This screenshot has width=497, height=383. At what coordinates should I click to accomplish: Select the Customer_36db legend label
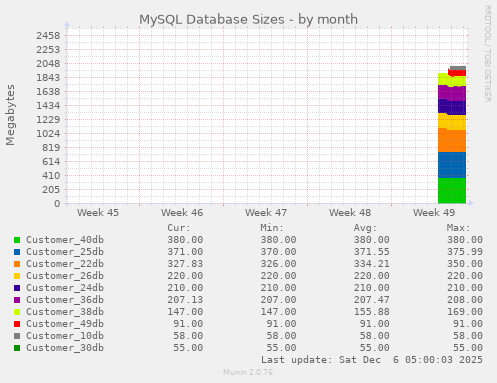coord(65,300)
